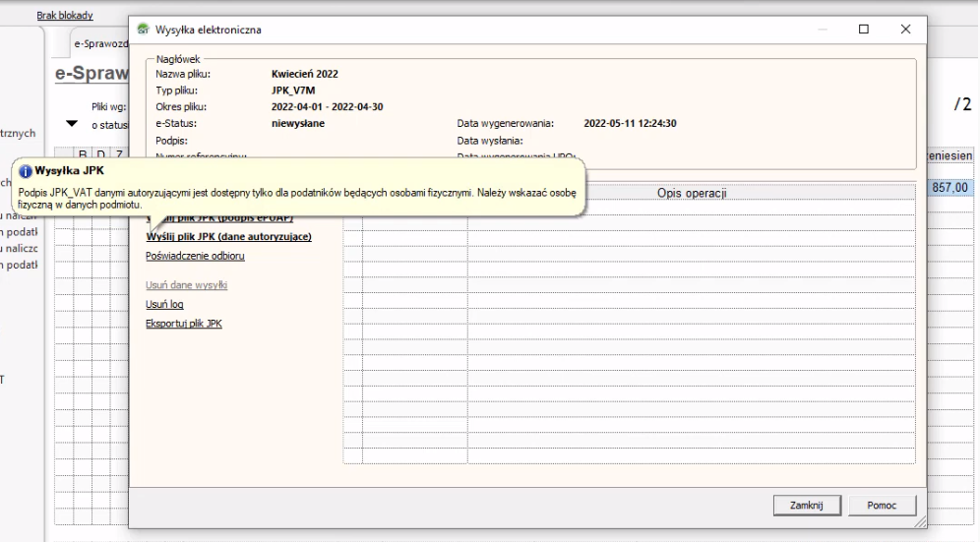Select the 857,00 cell in background table
Viewport: 980px width, 542px height.
pos(949,188)
